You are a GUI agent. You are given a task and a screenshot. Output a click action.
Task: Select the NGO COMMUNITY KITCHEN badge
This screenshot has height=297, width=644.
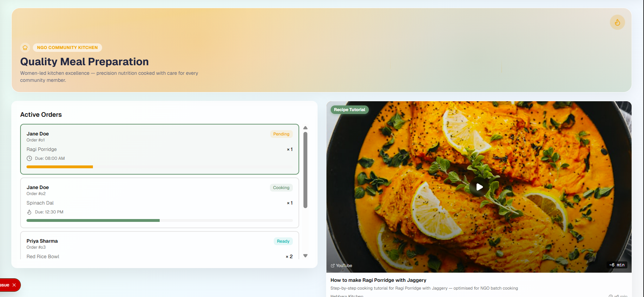tap(67, 48)
